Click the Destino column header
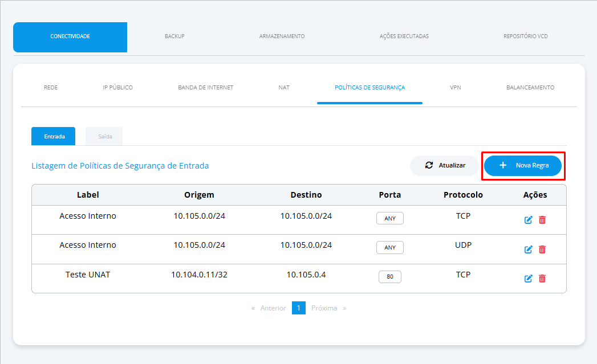This screenshot has width=597, height=364. [306, 195]
